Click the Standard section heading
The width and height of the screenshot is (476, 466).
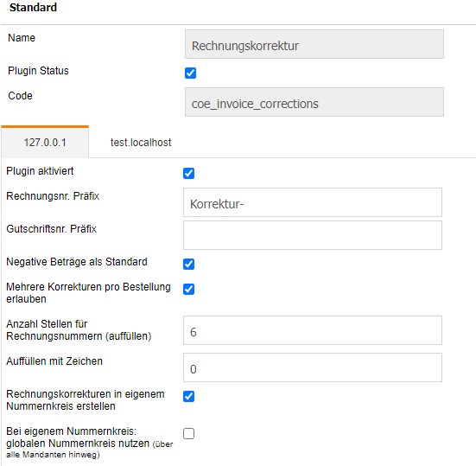click(33, 7)
